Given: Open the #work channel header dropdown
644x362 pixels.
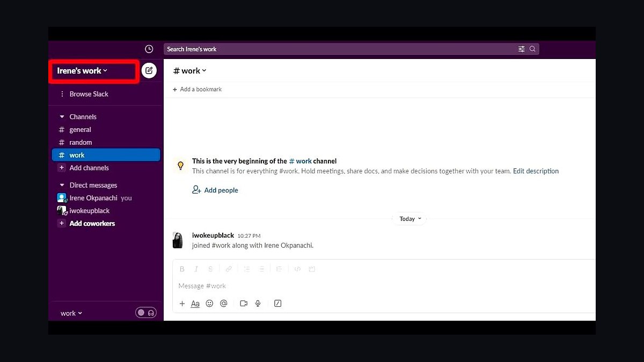Looking at the screenshot, I should pos(190,71).
